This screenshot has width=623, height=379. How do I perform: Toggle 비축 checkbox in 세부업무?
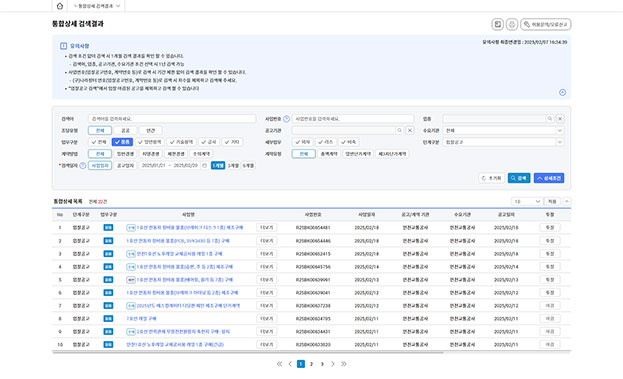(348, 142)
